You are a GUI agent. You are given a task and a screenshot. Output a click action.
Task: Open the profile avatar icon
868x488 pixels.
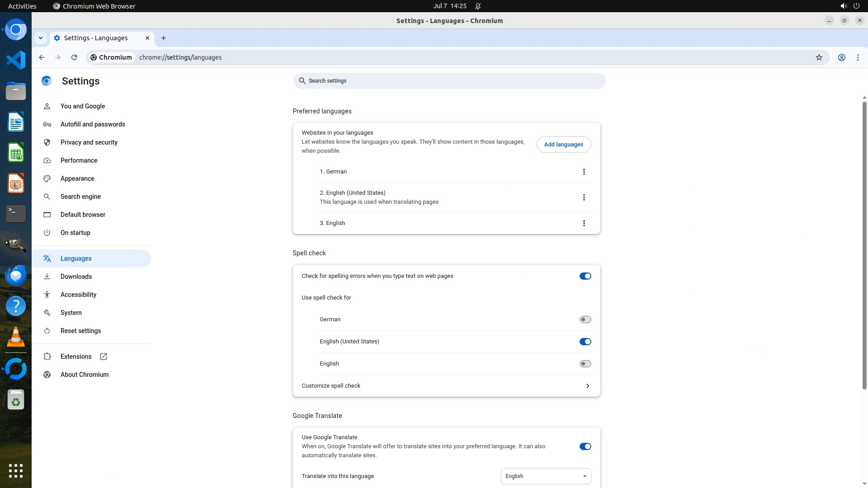tap(841, 57)
